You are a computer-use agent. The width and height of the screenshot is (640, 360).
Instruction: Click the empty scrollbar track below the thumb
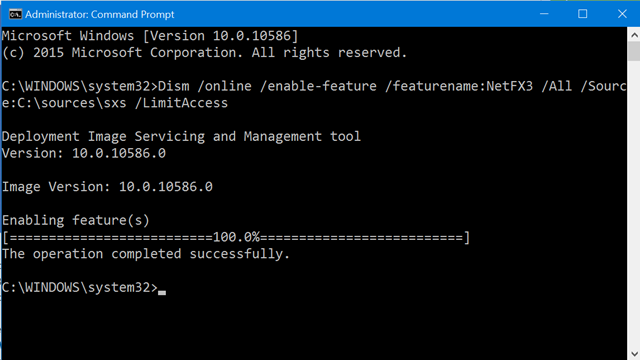pyautogui.click(x=634, y=204)
